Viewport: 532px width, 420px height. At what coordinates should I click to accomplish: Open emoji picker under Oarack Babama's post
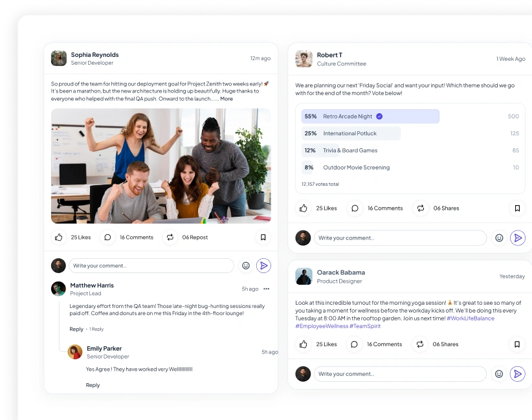(x=499, y=374)
